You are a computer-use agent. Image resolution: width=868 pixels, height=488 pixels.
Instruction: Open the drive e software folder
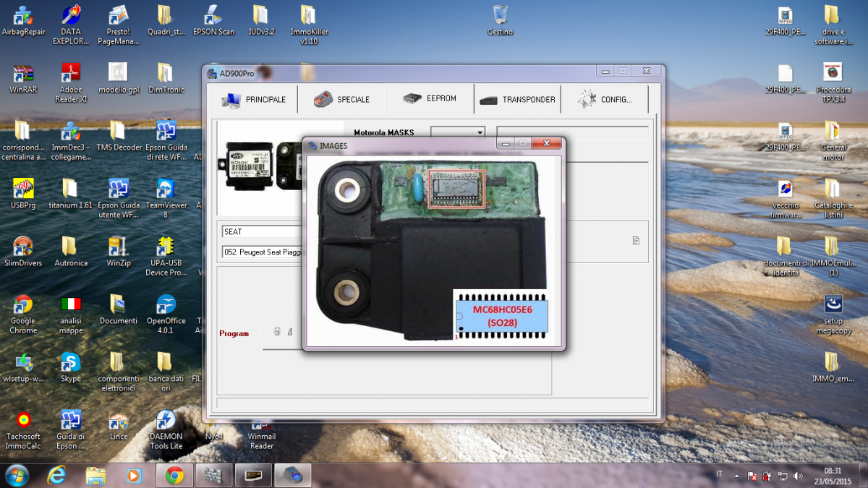click(x=833, y=24)
